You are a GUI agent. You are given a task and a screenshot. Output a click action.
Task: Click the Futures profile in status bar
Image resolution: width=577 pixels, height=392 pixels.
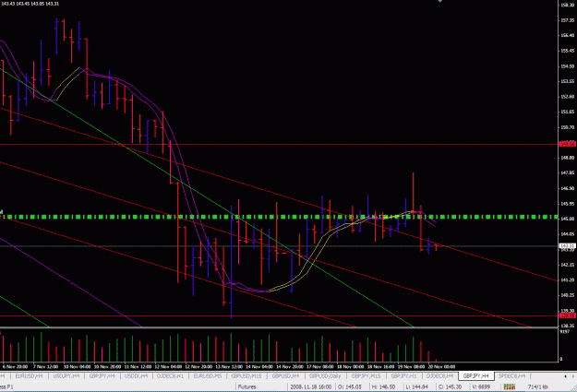point(246,386)
